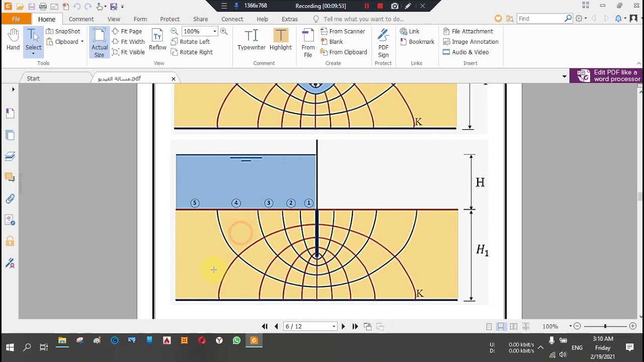Image resolution: width=644 pixels, height=362 pixels.
Task: Click the zoom out magnifier icon
Action: [174, 31]
